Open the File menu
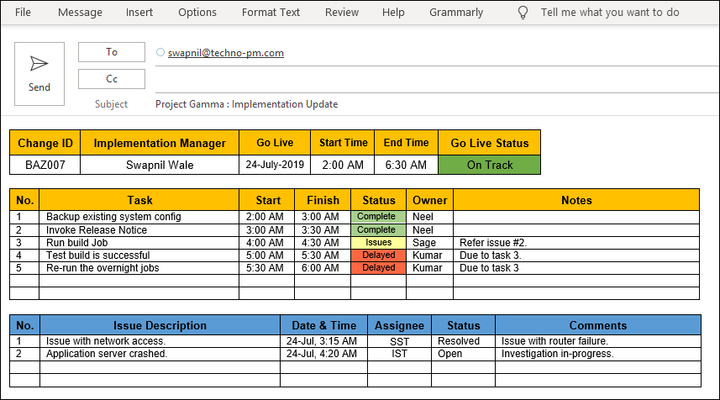 pos(23,13)
